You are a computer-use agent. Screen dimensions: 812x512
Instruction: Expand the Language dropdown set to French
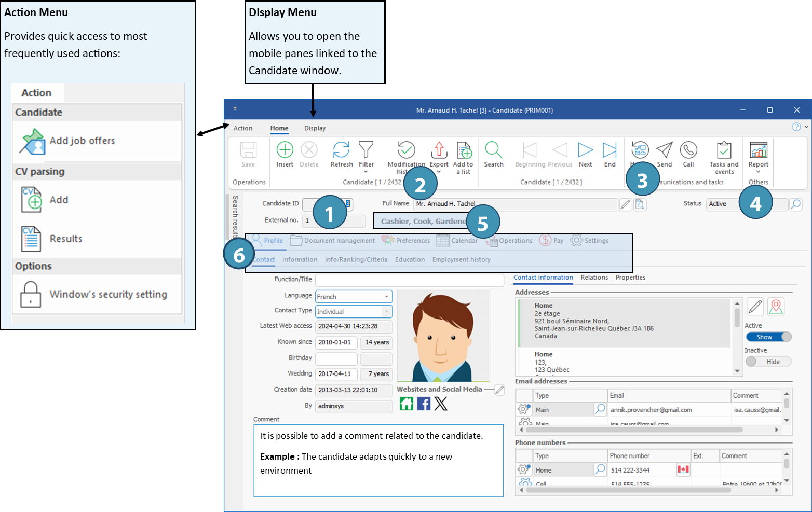386,297
